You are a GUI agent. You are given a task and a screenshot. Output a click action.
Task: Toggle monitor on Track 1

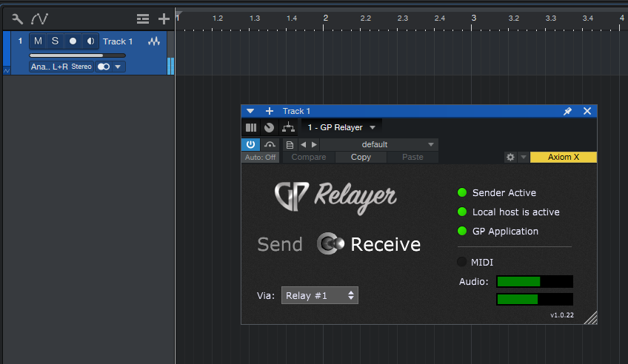click(90, 41)
